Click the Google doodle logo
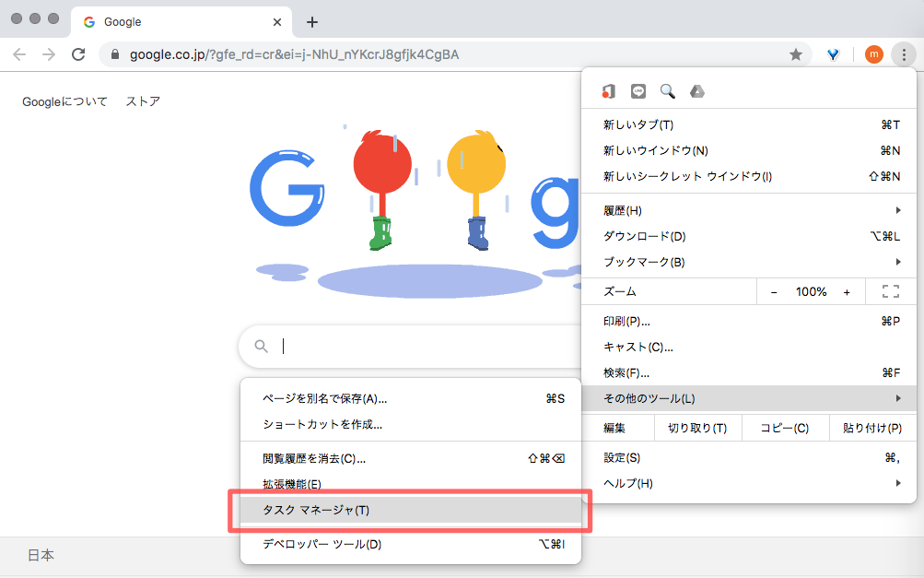This screenshot has height=578, width=924. coord(415,209)
